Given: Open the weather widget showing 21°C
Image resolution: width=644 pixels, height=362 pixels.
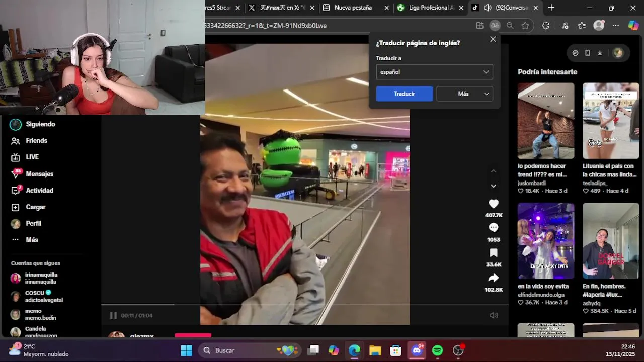Looking at the screenshot, I should pyautogui.click(x=39, y=350).
